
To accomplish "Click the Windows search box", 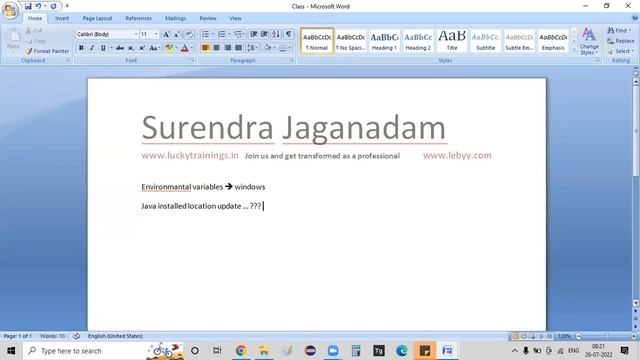I will (x=103, y=351).
